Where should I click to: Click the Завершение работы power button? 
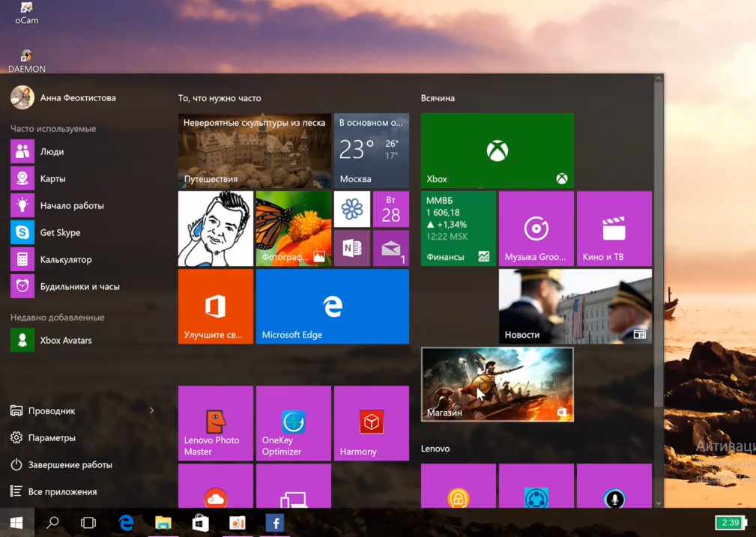tap(69, 465)
